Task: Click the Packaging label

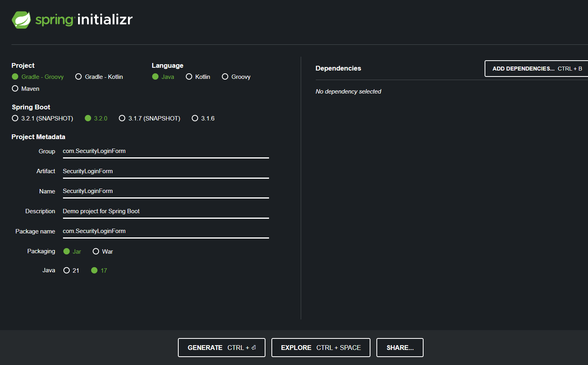Action: [41, 251]
